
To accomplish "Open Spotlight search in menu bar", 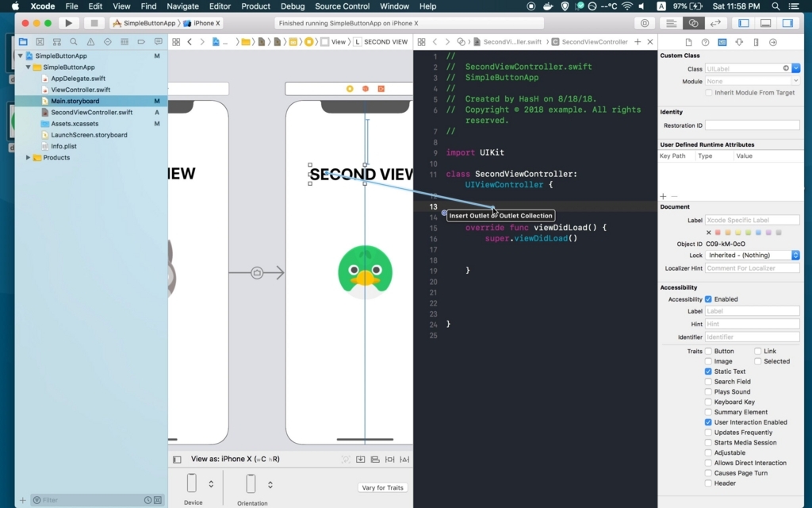I will click(776, 6).
